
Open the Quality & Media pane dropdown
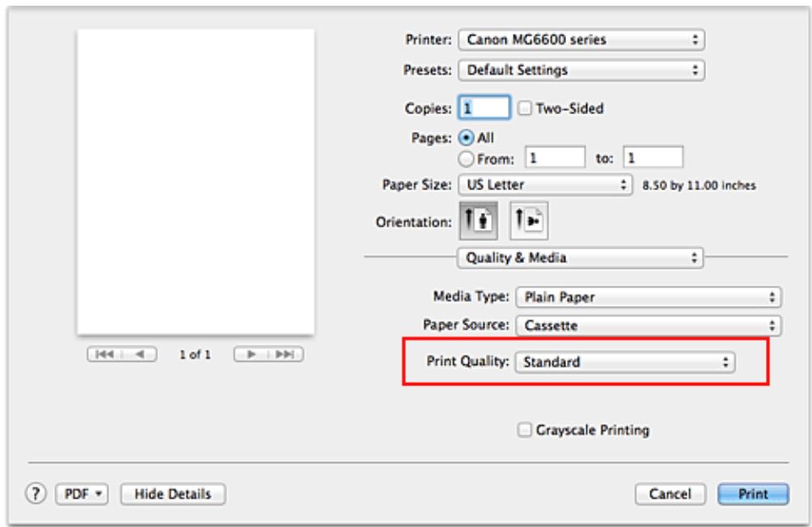[580, 257]
